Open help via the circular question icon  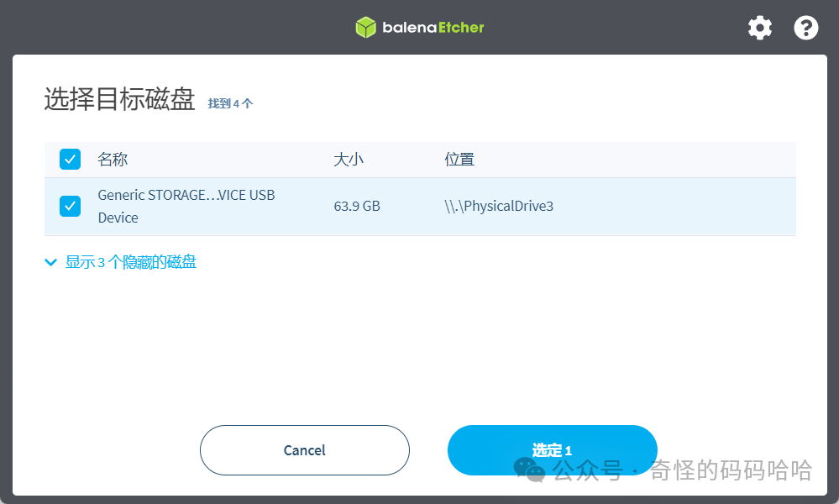pyautogui.click(x=805, y=28)
